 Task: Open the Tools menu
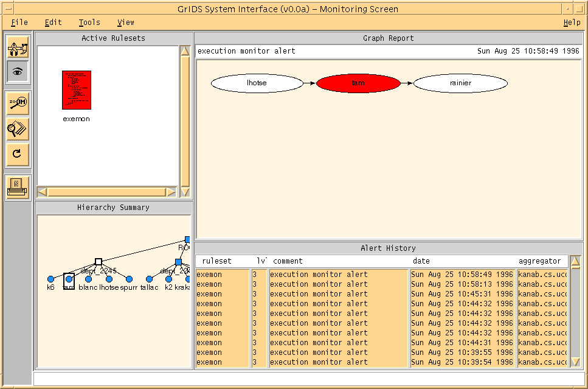[89, 23]
